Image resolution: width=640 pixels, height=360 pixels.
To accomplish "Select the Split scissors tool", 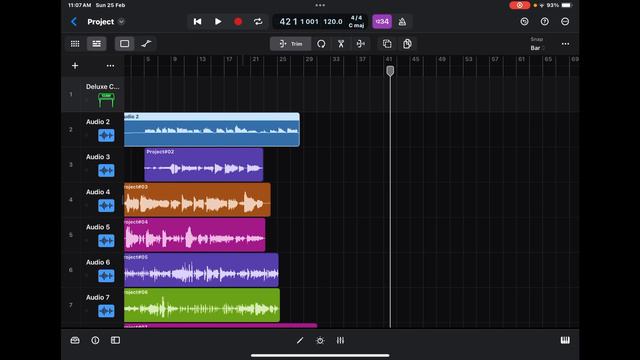I will pos(341,44).
